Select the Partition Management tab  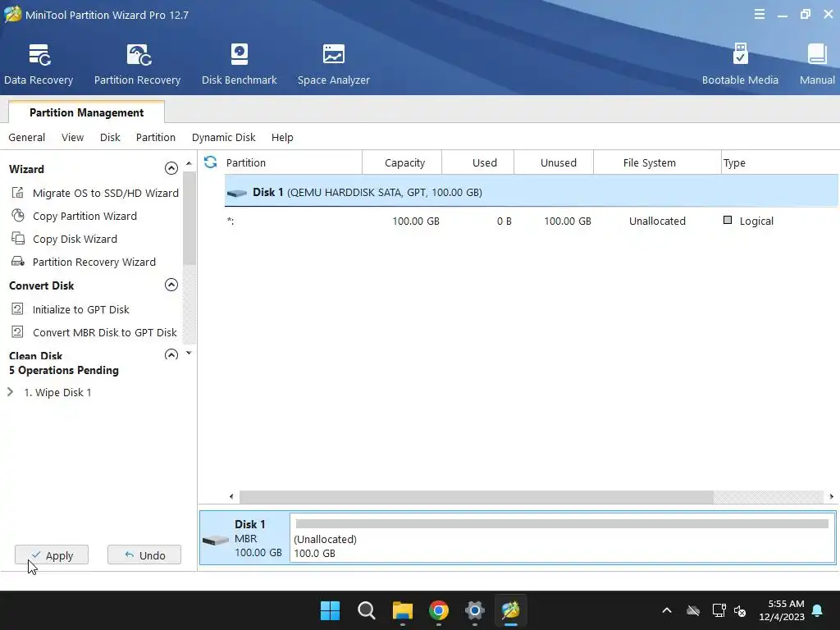click(x=86, y=112)
